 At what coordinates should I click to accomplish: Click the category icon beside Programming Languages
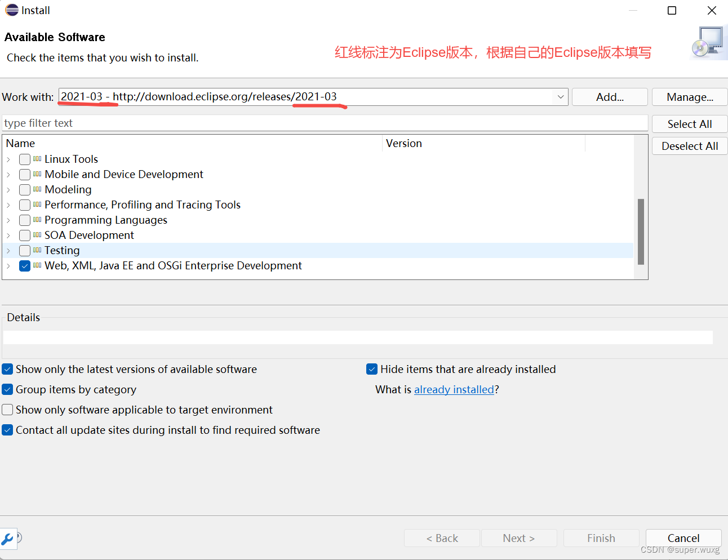pos(37,220)
